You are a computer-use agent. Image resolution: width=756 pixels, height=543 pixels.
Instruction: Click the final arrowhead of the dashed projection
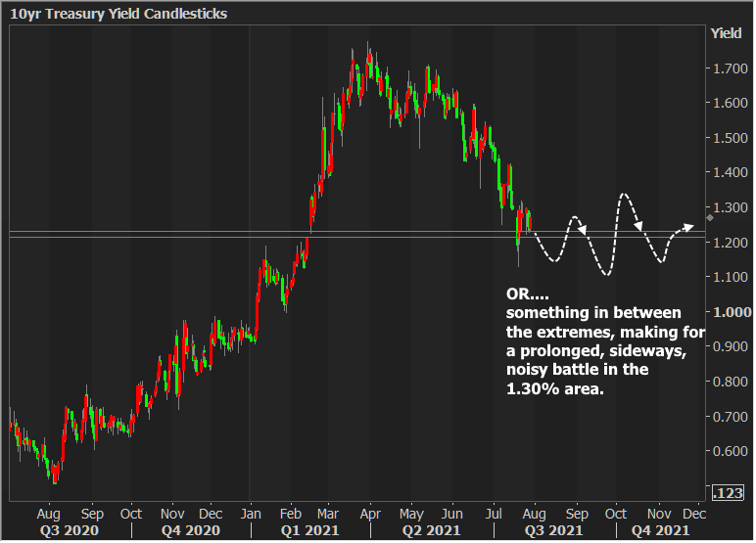[692, 228]
